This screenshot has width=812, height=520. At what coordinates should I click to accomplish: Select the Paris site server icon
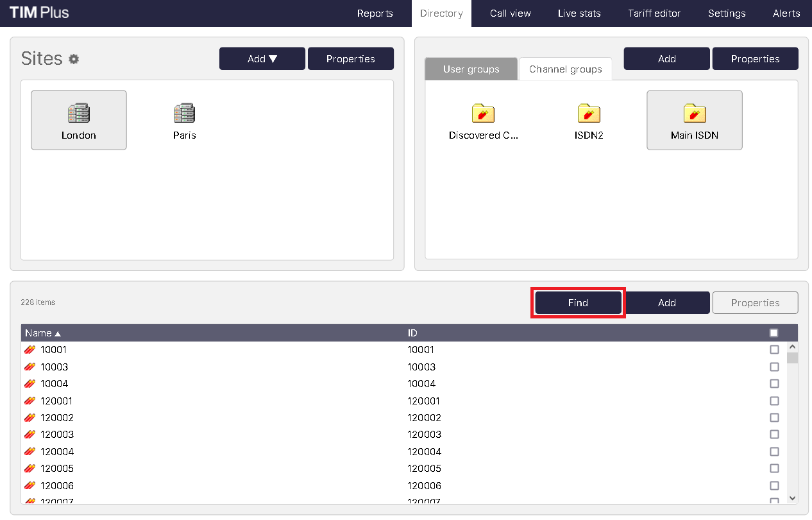[185, 114]
